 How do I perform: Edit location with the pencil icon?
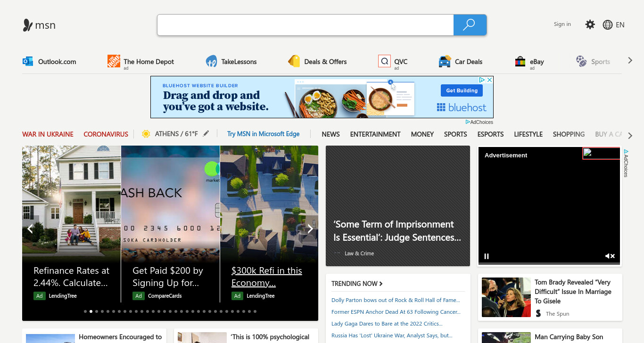[x=206, y=134]
